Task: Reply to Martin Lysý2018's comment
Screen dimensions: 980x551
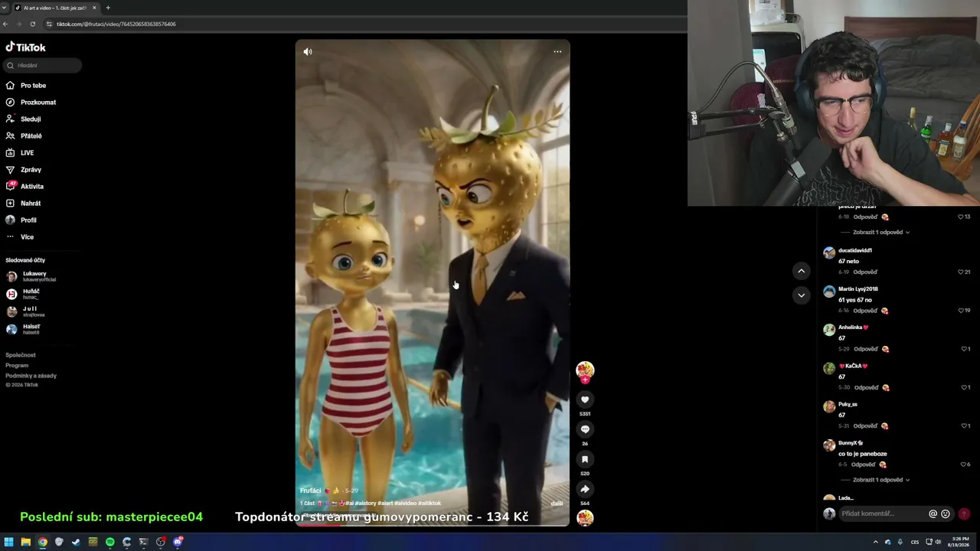Action: tap(866, 311)
